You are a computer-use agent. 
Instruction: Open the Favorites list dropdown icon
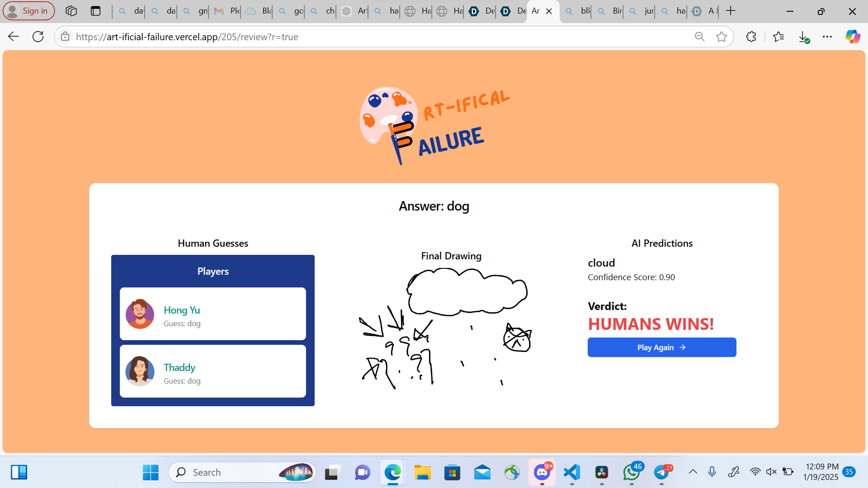pyautogui.click(x=778, y=37)
